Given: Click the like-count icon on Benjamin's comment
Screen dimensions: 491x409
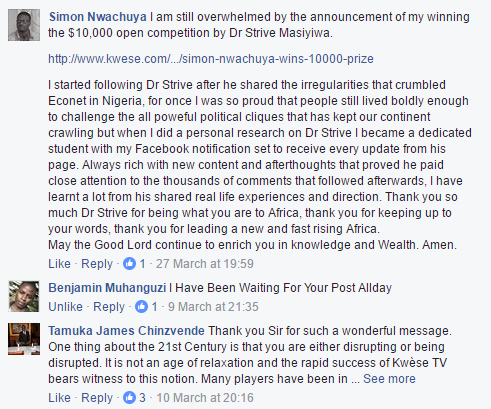Looking at the screenshot, I should click(x=141, y=307).
